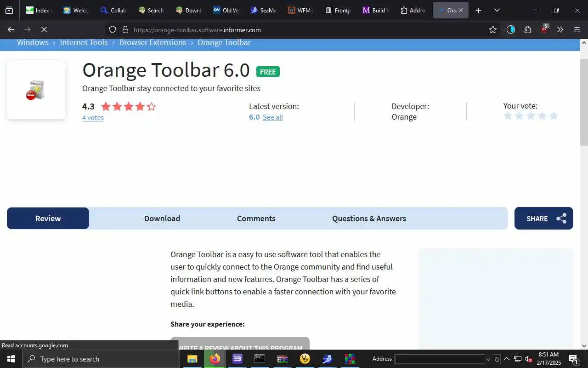Screen dimensions: 588x368
Task: Open the Windows breadcrumb link
Action: tap(33, 42)
